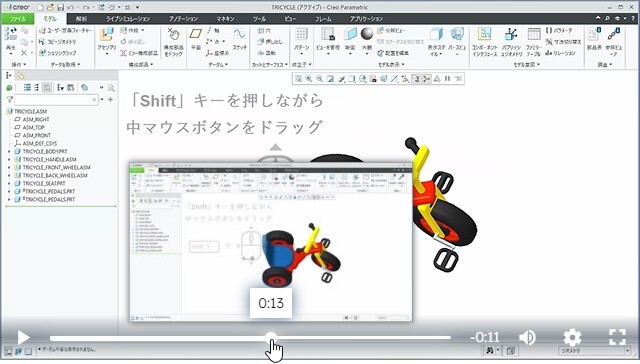Select TRICYCLE_SEAT.PRT in model tree
The image size is (640, 364).
(44, 183)
